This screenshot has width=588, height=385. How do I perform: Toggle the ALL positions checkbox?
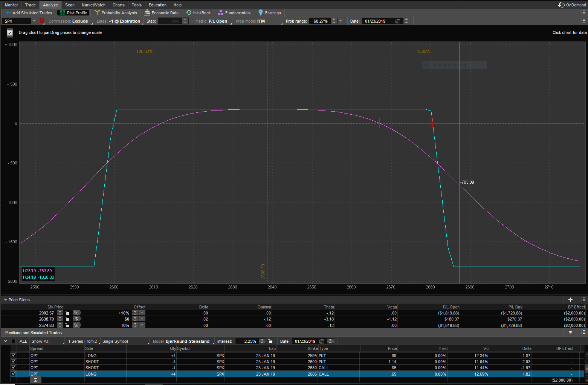coord(14,341)
